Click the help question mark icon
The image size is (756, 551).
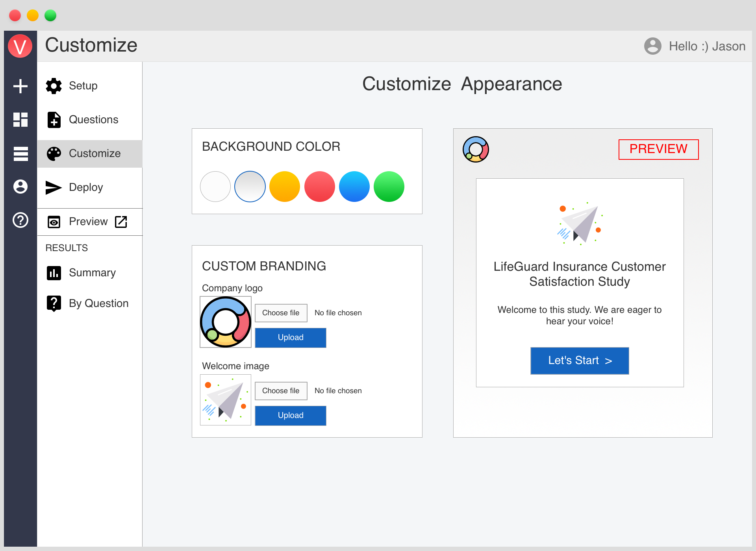tap(20, 220)
